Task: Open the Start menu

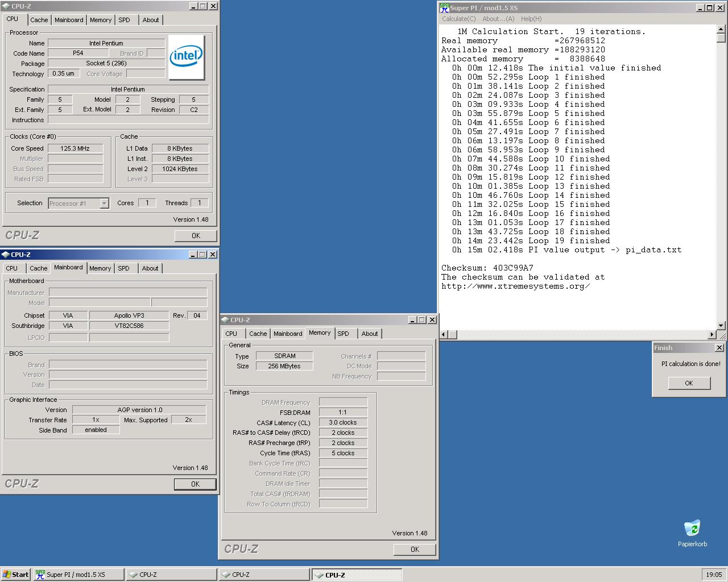Action: [x=15, y=575]
